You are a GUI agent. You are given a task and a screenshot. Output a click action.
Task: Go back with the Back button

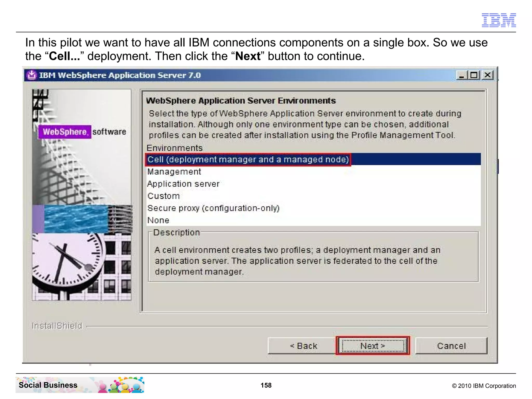coord(303,346)
